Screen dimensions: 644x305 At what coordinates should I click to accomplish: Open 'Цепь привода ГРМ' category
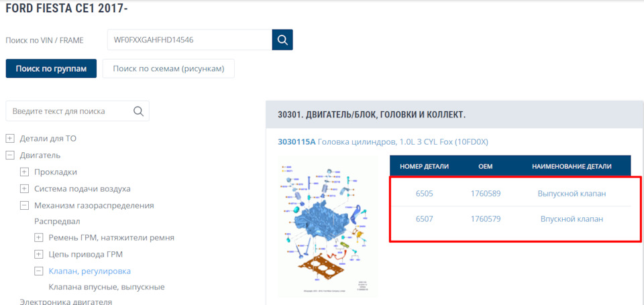[85, 255]
